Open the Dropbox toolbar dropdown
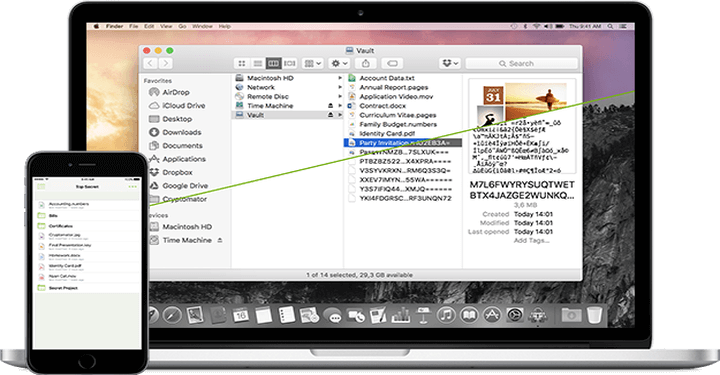The image size is (720, 375). (450, 63)
